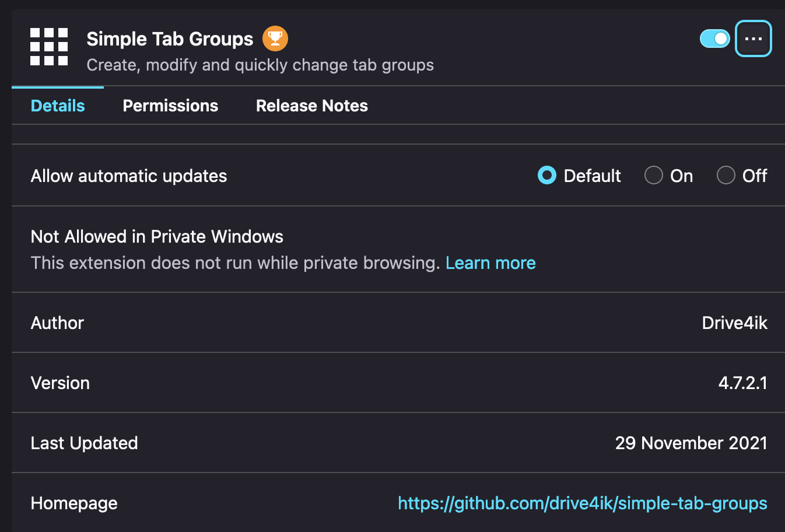Click the author name Drive4ik

[735, 323]
